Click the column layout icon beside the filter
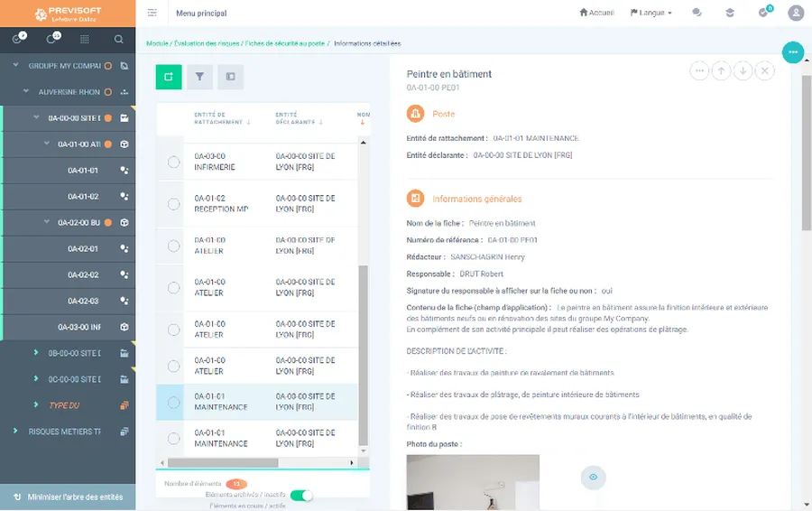This screenshot has height=511, width=812. 230,77
